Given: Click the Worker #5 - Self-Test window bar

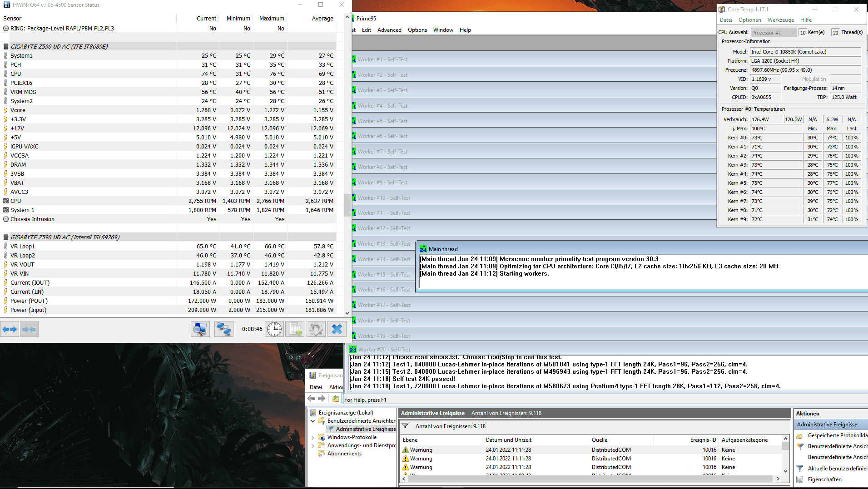Looking at the screenshot, I should coord(534,121).
